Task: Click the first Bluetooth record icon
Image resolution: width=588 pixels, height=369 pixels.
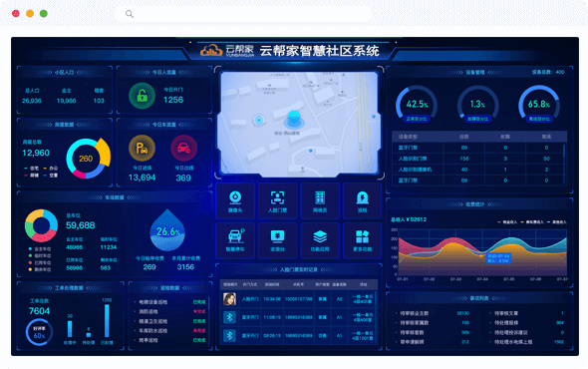Action: pos(229,317)
